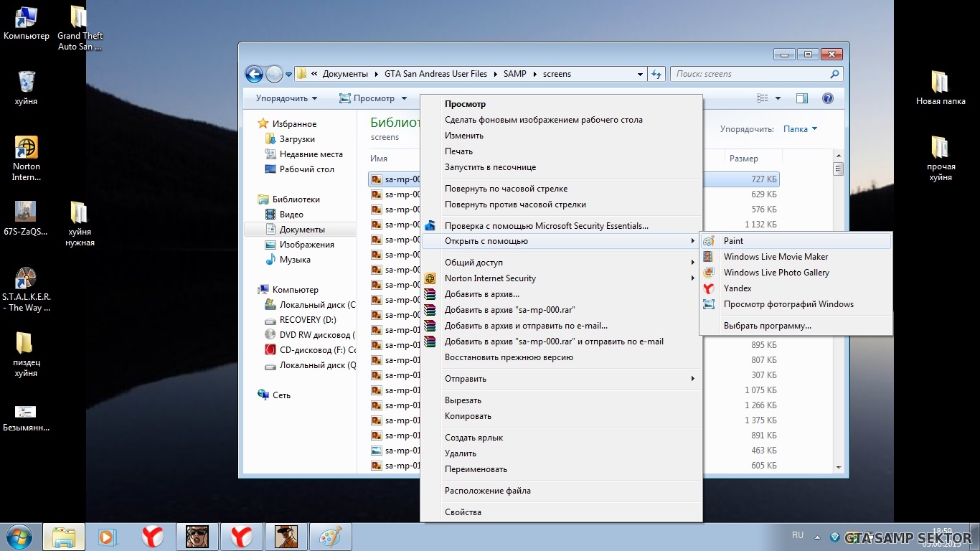Select RECOVERY (D:) drive in navigation pane
Viewport: 980px width, 551px height.
(x=308, y=320)
